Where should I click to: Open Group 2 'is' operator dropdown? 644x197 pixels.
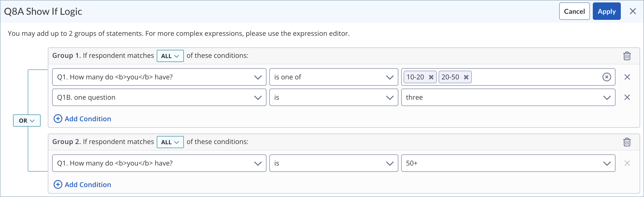click(x=334, y=163)
